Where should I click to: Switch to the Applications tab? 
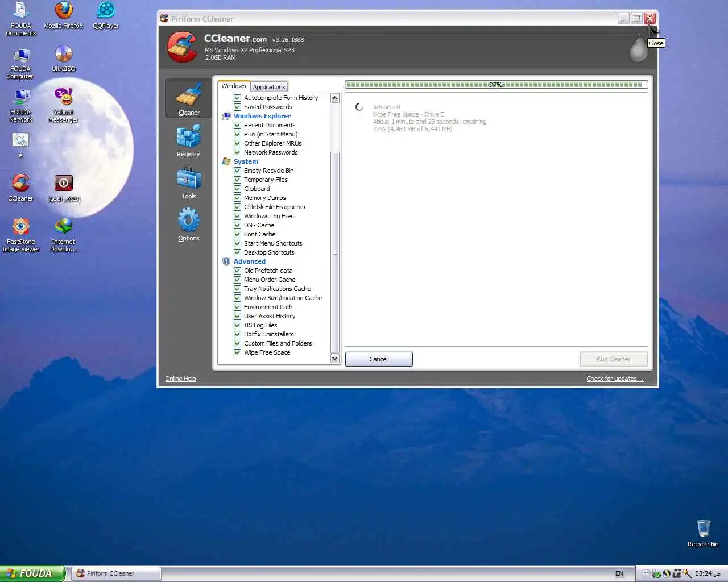269,87
